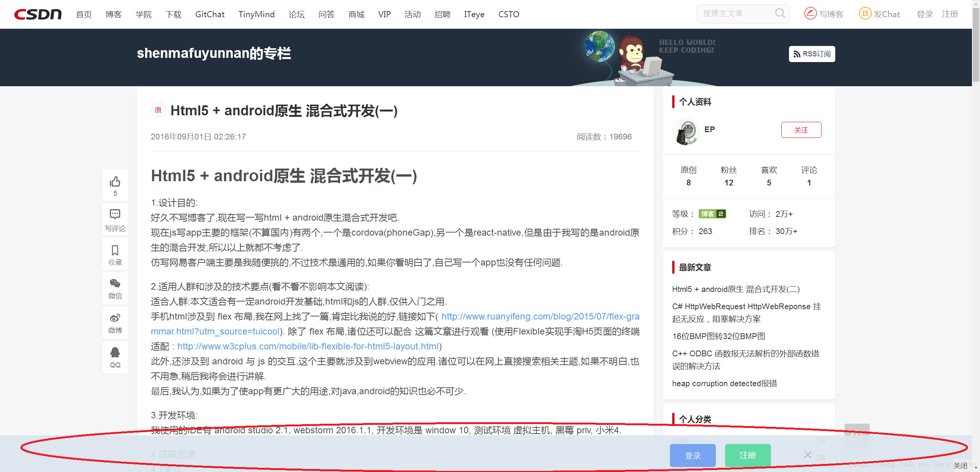Viewport: 980px width, 472px height.
Task: Click the 关闭 label at bottom right
Action: 960,465
